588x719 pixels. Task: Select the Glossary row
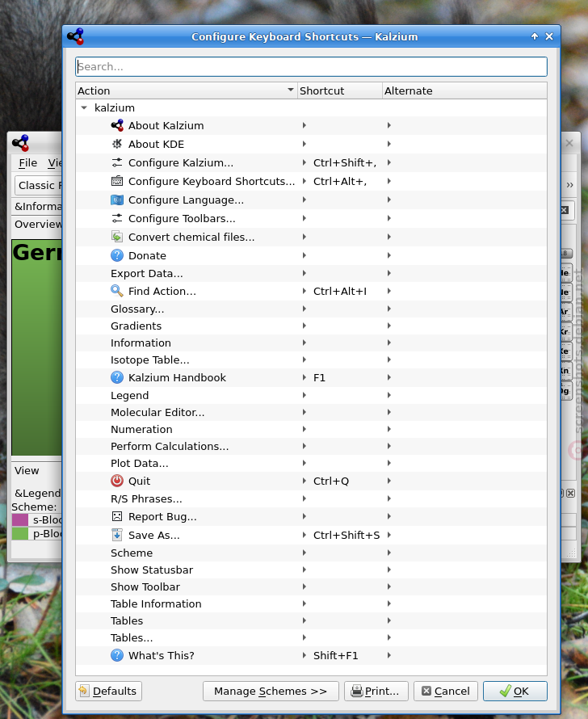tap(311, 309)
